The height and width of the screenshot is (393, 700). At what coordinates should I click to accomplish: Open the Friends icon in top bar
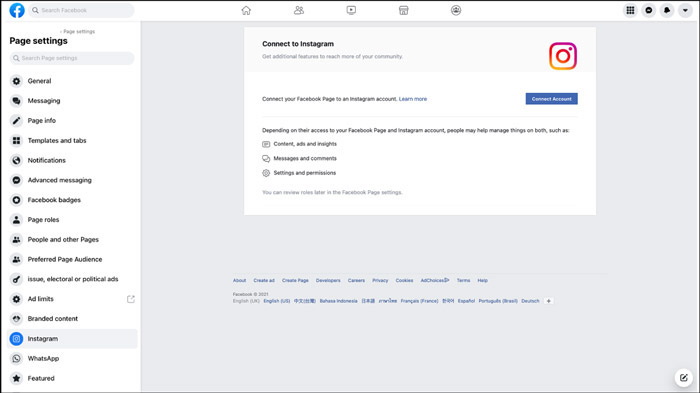tap(299, 10)
